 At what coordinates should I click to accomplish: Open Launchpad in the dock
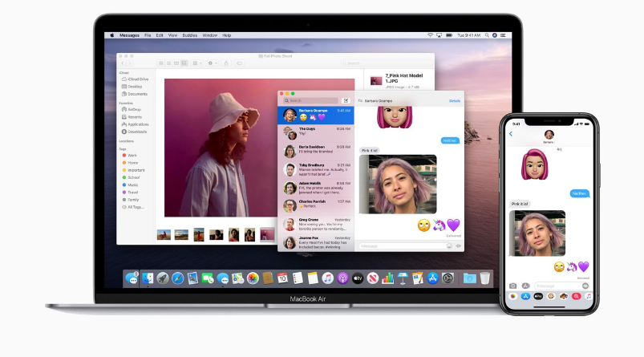(x=163, y=278)
